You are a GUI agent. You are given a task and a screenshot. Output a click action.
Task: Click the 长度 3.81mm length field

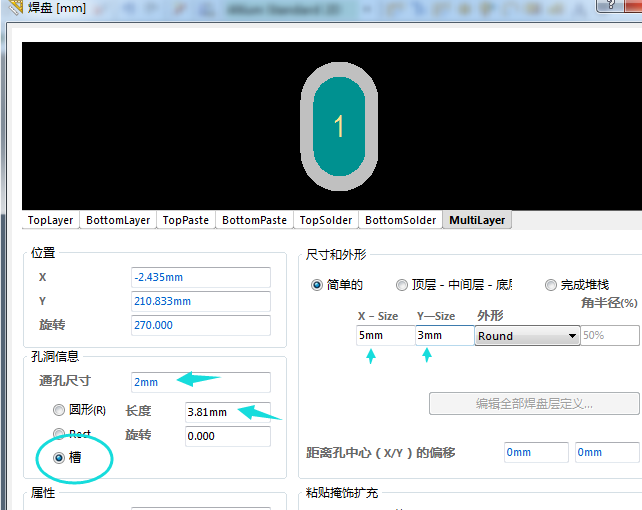[227, 411]
